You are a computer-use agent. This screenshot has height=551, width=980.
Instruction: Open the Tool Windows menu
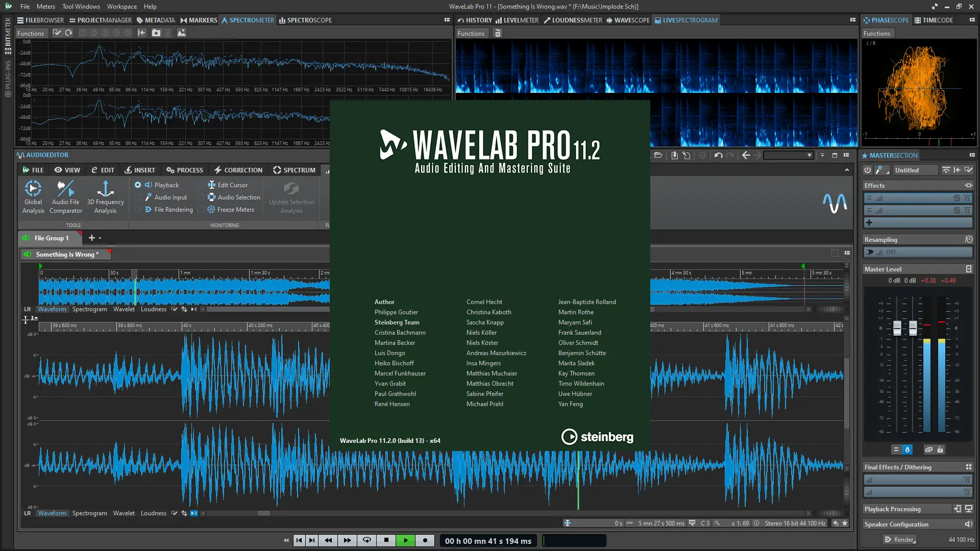(81, 7)
